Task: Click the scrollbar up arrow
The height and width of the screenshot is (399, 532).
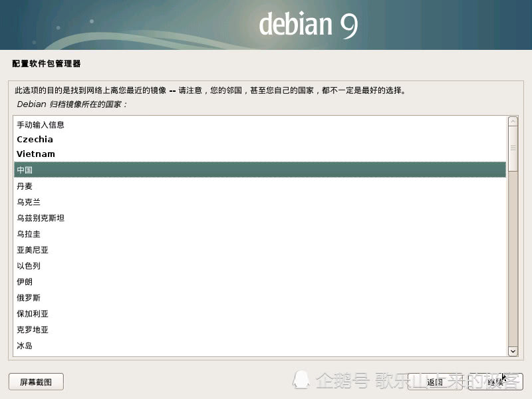Action: click(x=513, y=122)
